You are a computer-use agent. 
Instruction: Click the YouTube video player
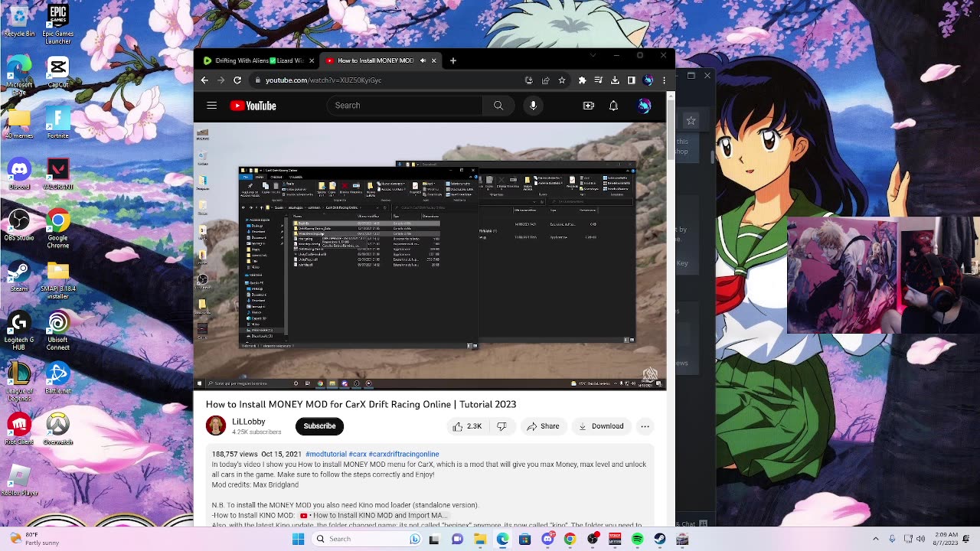pyautogui.click(x=430, y=256)
